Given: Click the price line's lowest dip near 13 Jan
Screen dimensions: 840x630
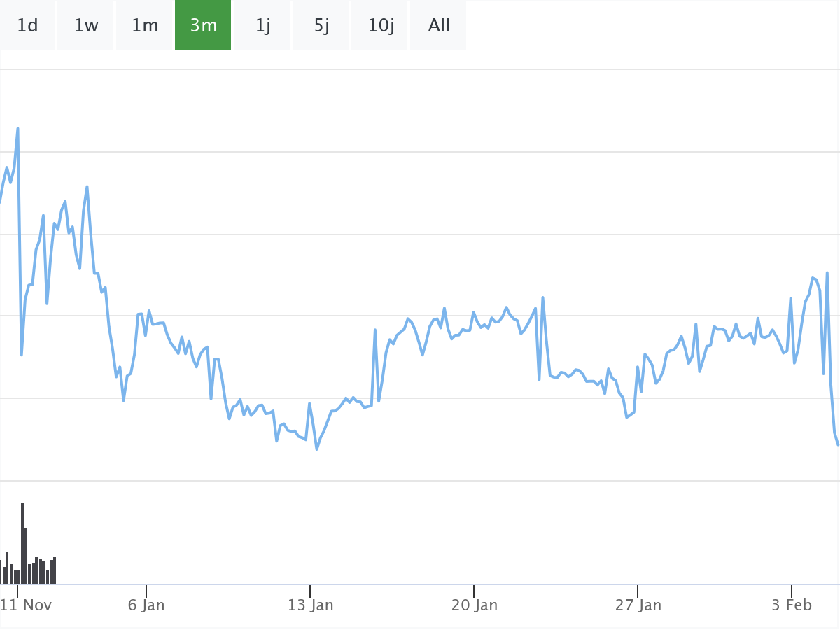Looking at the screenshot, I should tap(316, 449).
